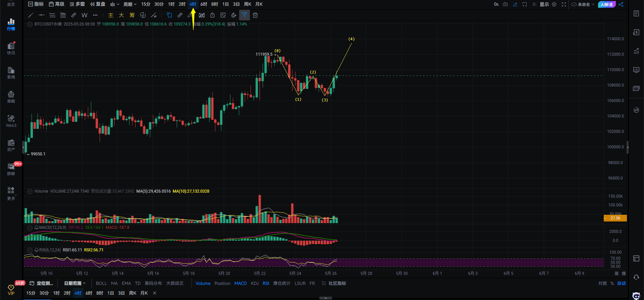This screenshot has height=300, width=644.
Task: Switch to 周K timeframe in top bar
Action: click(248, 4)
